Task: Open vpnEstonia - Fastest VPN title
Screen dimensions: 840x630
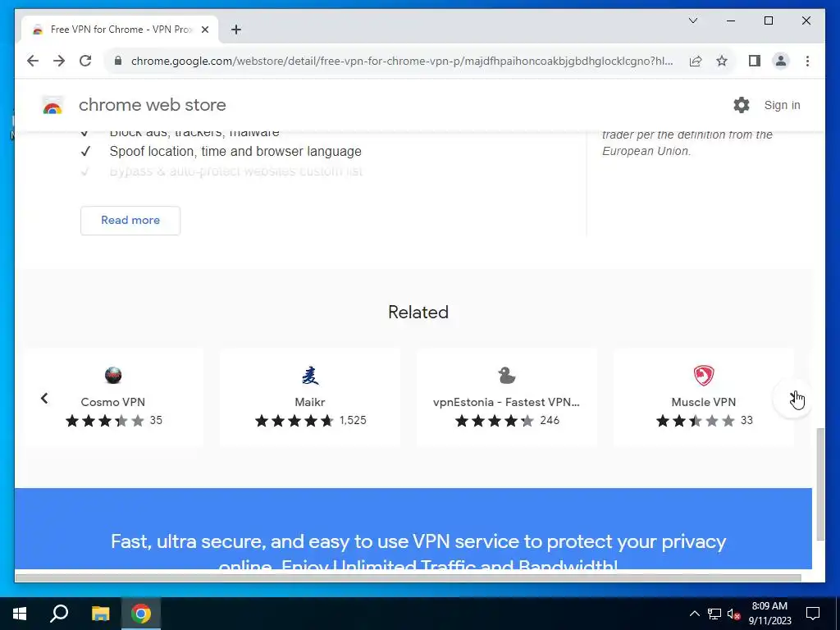Action: click(506, 402)
